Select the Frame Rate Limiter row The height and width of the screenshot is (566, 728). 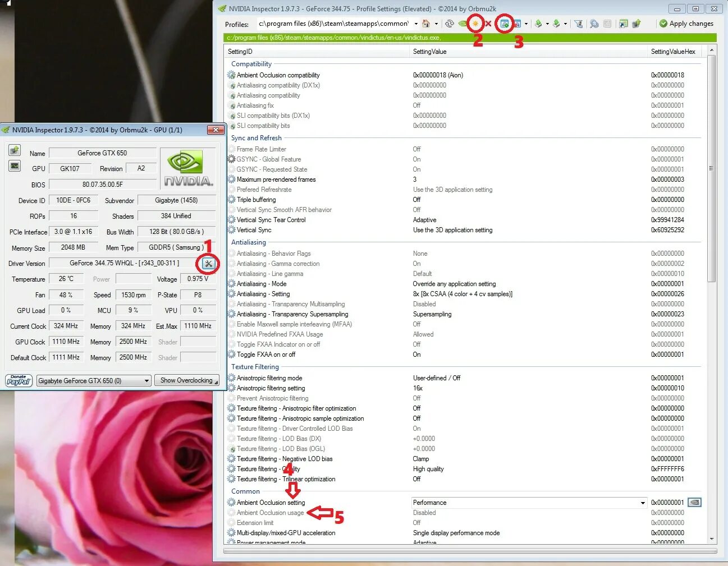464,149
